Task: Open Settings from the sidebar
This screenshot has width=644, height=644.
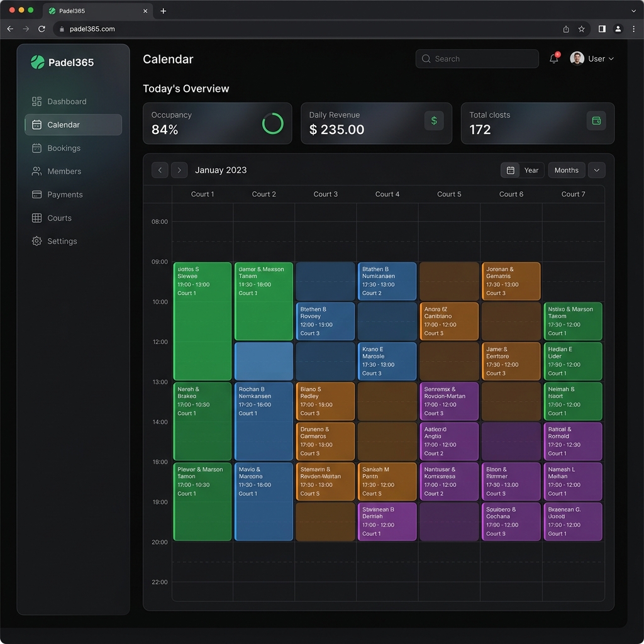Action: click(x=62, y=241)
